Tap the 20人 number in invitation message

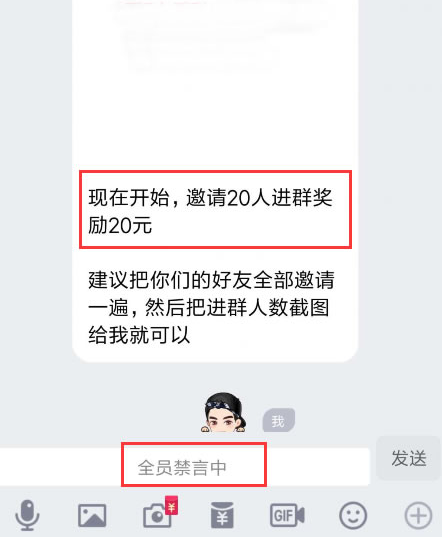pos(249,198)
